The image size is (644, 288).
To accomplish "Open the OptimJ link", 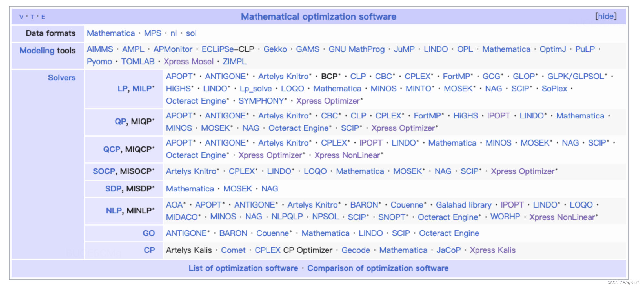I will [x=553, y=49].
